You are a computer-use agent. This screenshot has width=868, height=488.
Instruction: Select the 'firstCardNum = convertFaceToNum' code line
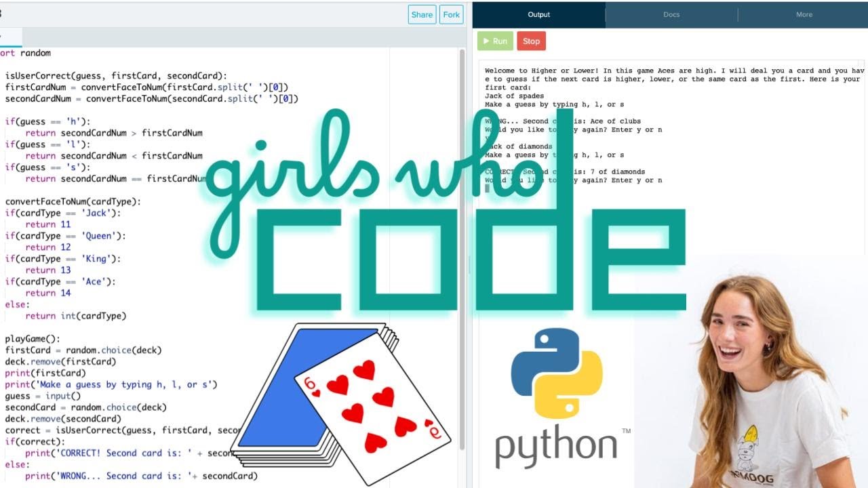point(146,87)
